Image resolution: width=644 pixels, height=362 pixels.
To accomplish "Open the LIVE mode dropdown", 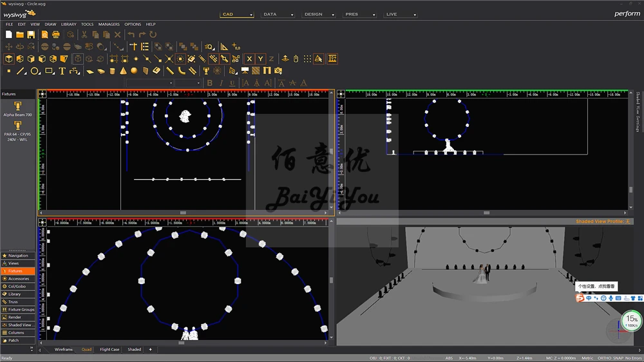I will click(401, 14).
